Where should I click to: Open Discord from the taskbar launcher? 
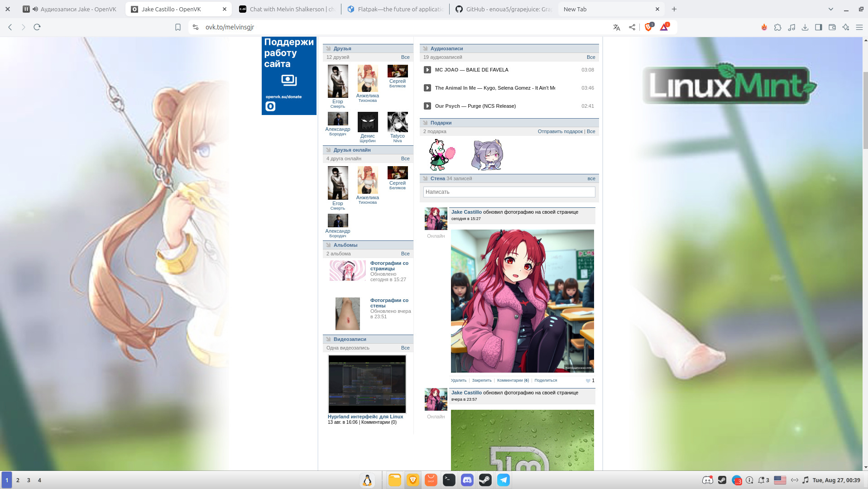pyautogui.click(x=467, y=480)
